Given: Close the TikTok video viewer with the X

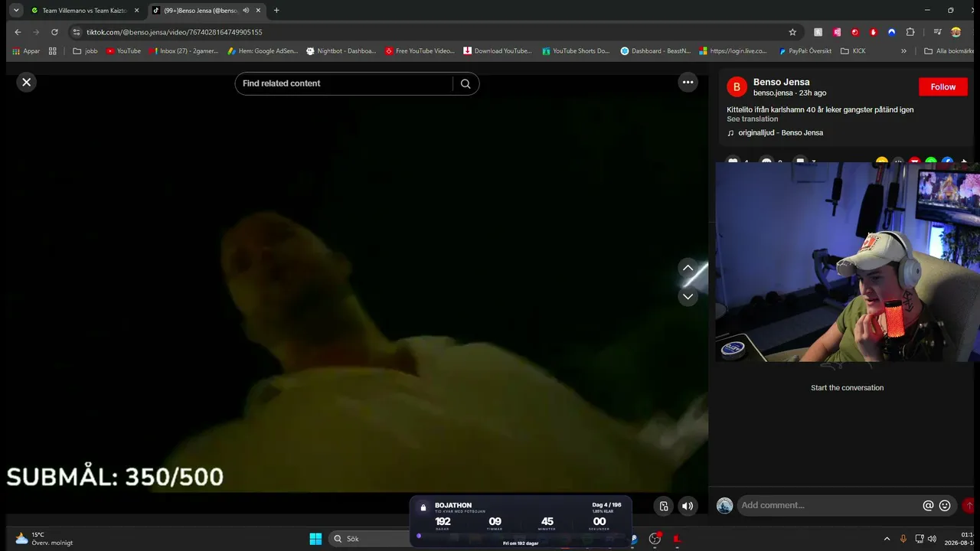Looking at the screenshot, I should pos(27,82).
